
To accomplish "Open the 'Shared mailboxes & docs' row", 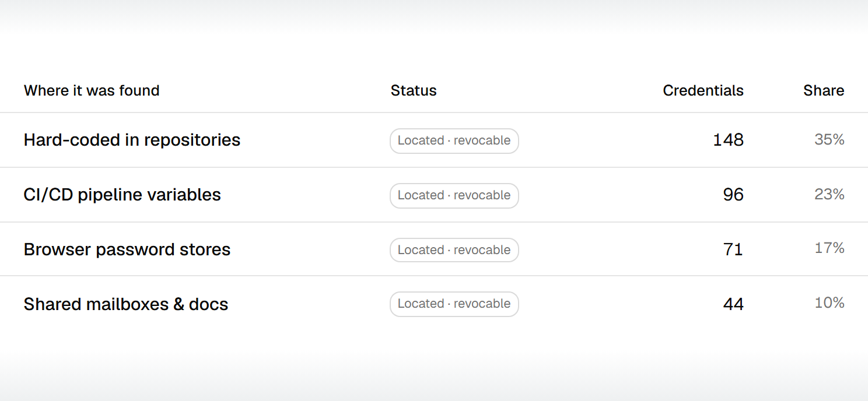I will coord(434,304).
